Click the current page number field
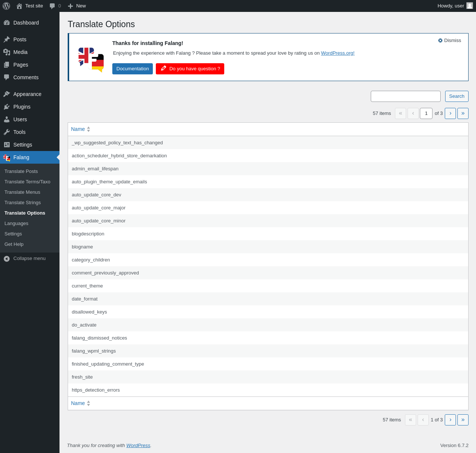This screenshot has height=453, width=476. pyautogui.click(x=426, y=113)
